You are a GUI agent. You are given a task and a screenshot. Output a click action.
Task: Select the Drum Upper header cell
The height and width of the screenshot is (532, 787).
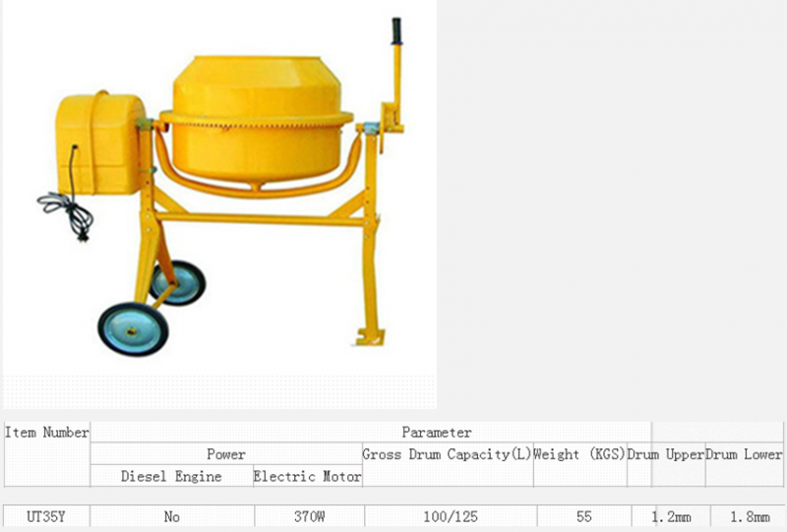tap(666, 454)
